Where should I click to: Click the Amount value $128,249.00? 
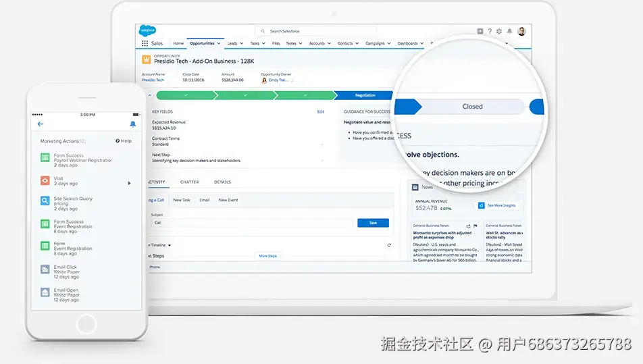pyautogui.click(x=232, y=80)
